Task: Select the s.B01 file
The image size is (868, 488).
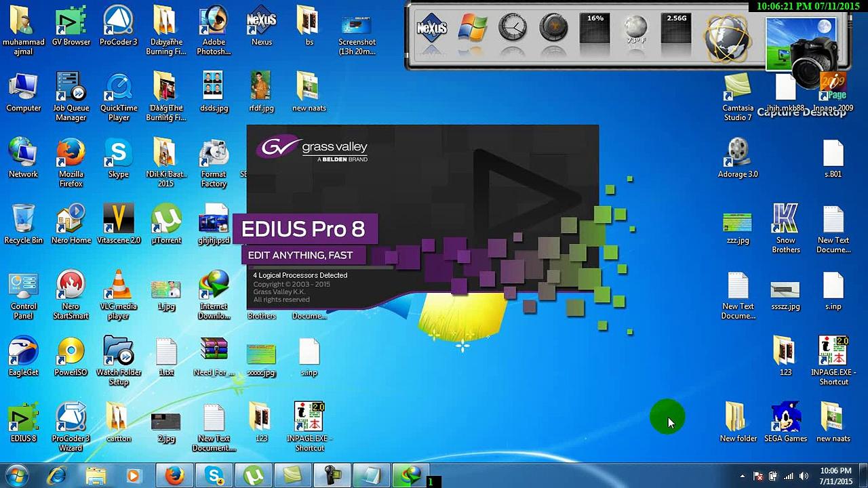Action: (833, 159)
